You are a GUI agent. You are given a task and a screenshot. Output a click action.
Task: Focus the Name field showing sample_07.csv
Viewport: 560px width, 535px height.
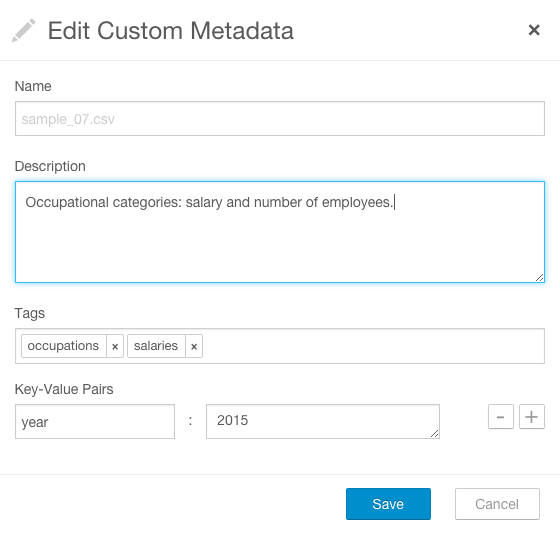click(x=280, y=119)
